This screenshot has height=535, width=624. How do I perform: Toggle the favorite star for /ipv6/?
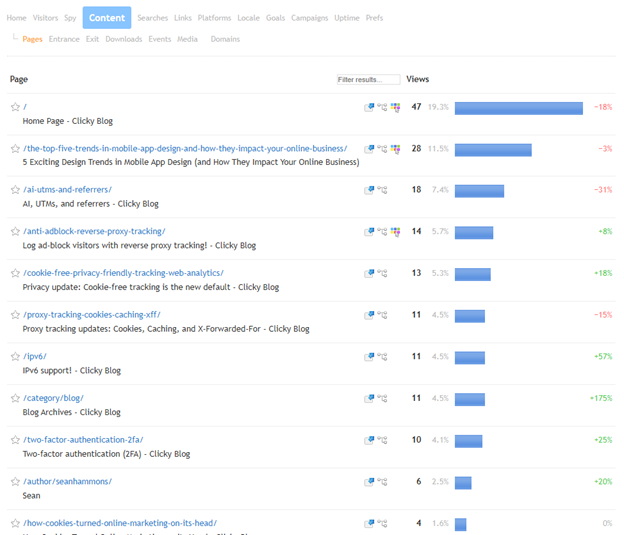pos(15,357)
